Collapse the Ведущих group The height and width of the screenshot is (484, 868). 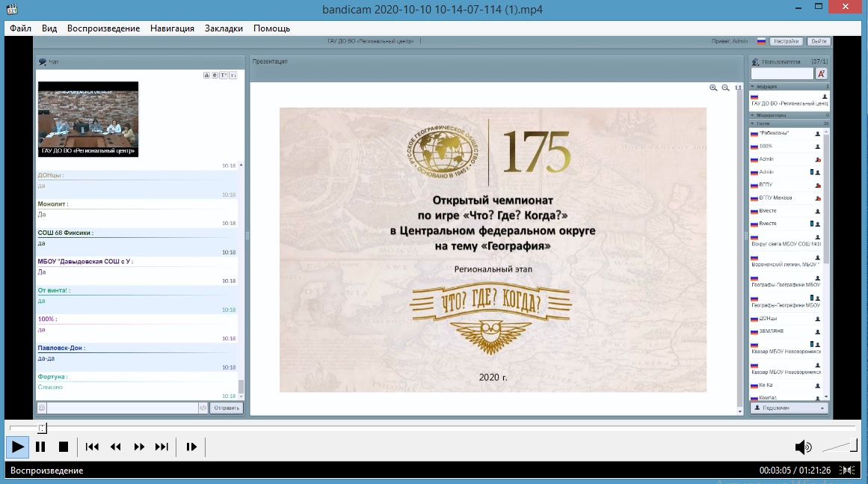753,86
